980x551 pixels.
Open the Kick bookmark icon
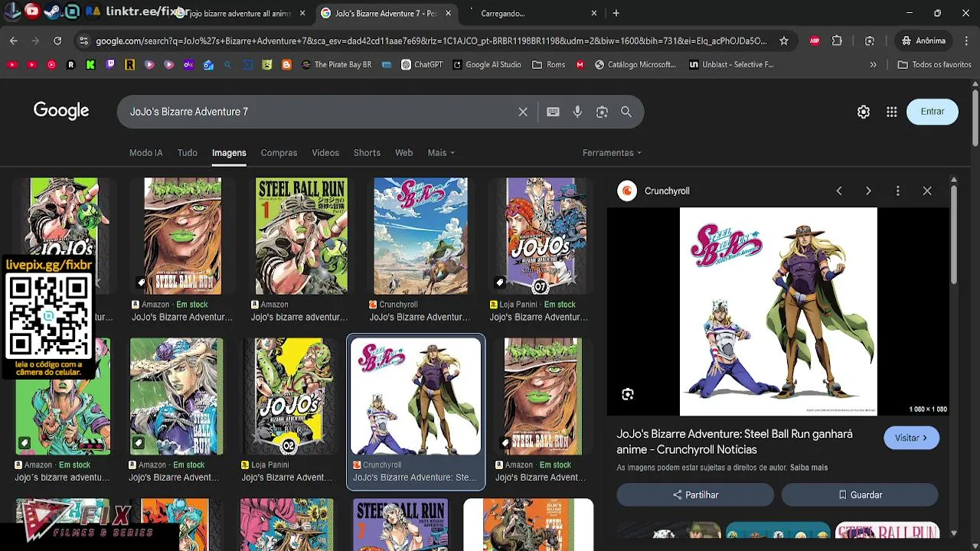tap(90, 65)
